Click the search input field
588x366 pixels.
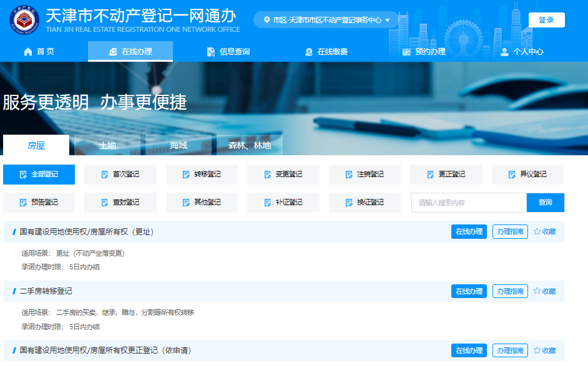468,203
